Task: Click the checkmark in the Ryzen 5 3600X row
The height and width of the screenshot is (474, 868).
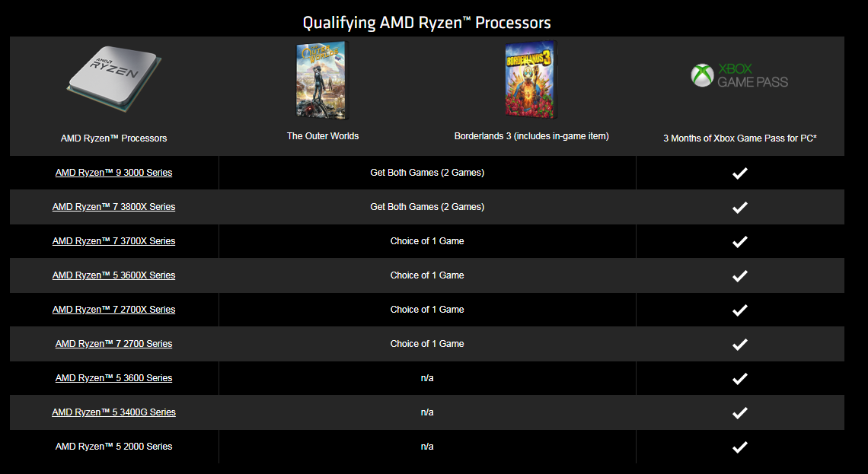Action: [739, 276]
